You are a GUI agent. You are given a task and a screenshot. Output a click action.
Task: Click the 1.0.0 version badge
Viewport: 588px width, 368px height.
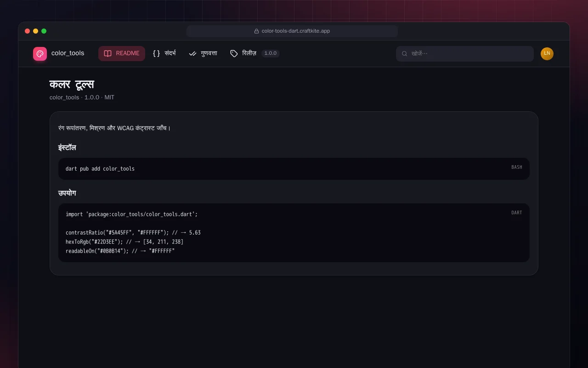pyautogui.click(x=271, y=53)
